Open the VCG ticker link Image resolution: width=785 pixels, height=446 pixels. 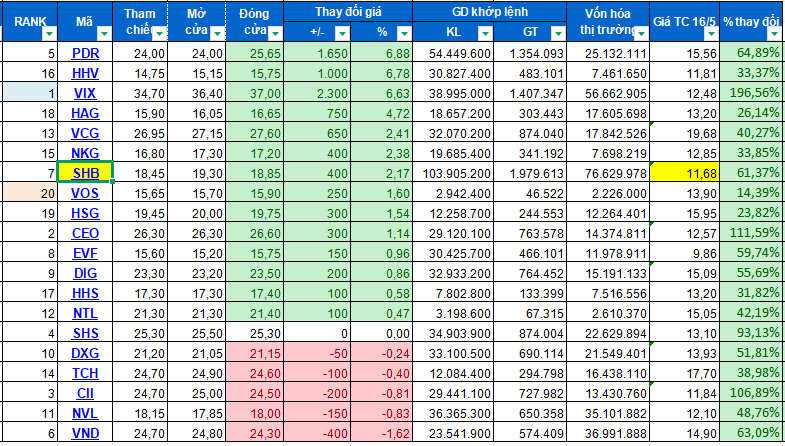tap(85, 133)
